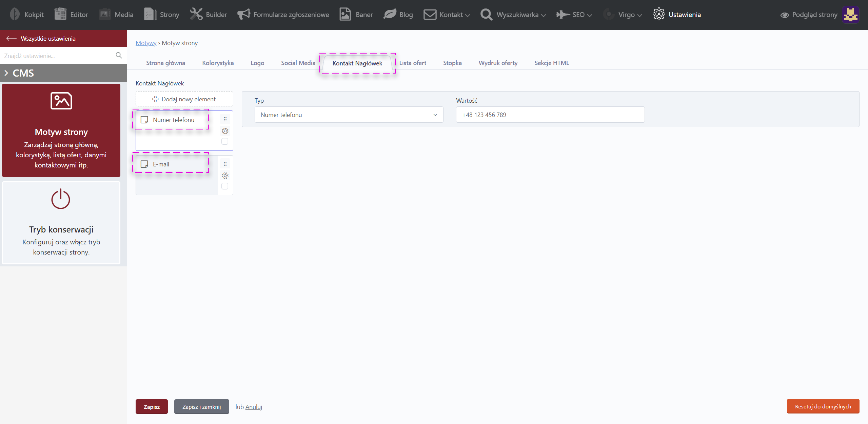Viewport: 868px width, 424px height.
Task: Click gear icon on Numer telefonu element
Action: 225,131
